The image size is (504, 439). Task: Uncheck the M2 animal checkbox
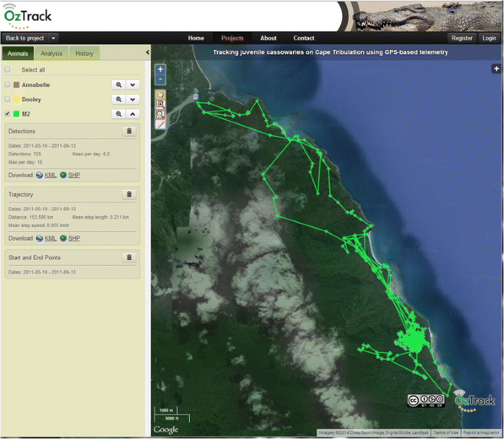pyautogui.click(x=8, y=114)
